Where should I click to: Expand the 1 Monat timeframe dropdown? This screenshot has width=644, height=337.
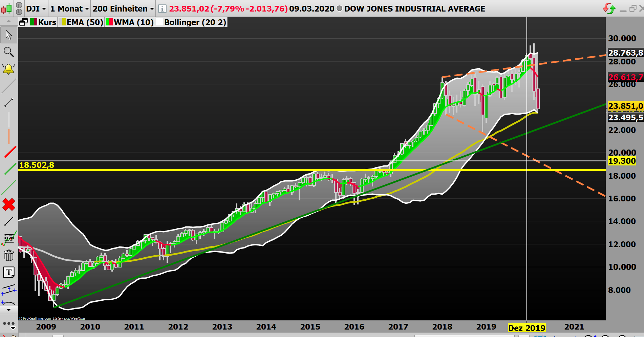tap(69, 8)
